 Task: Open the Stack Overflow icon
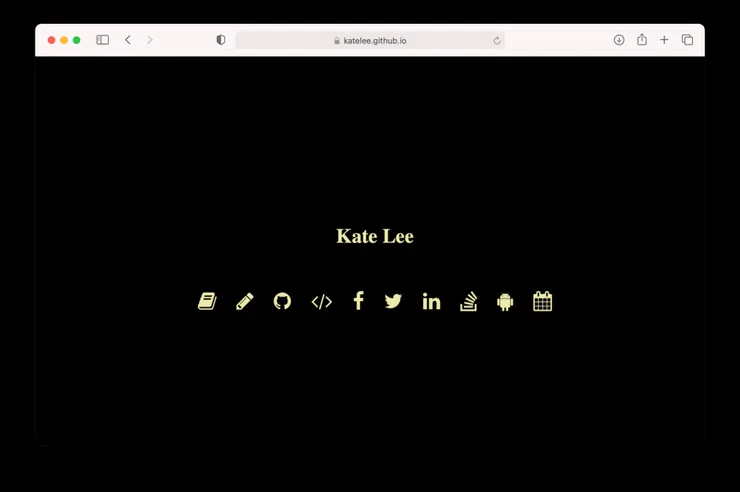point(469,301)
